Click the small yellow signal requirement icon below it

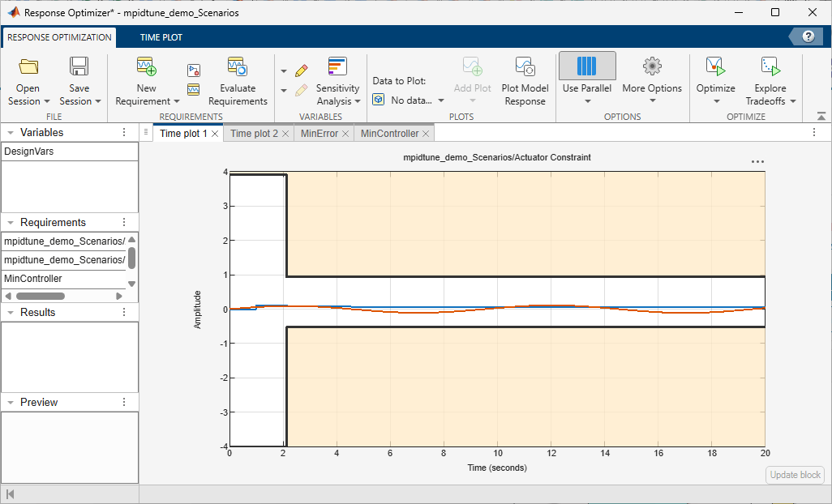(194, 90)
